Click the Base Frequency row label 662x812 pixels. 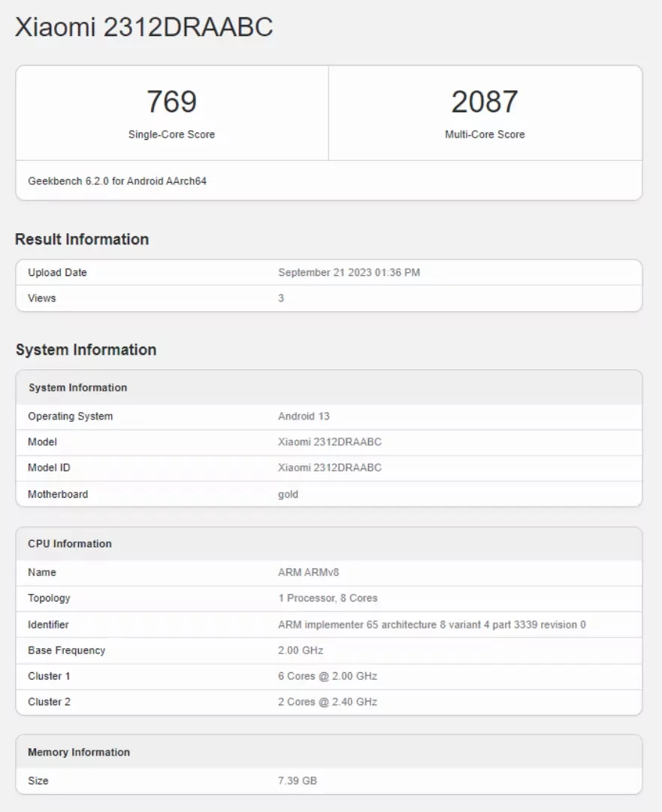tap(66, 650)
